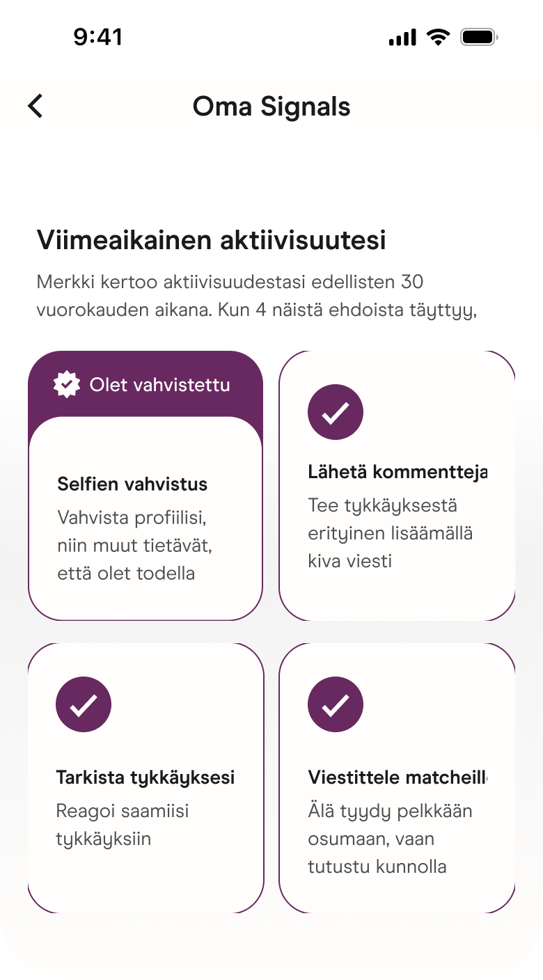Tap checkmark icon above Lähetä kommentteja
The image size is (543, 980).
pos(336,412)
